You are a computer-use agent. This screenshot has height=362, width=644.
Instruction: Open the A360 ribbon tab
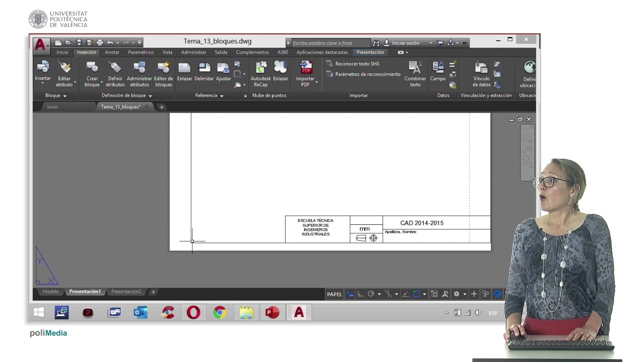(283, 52)
